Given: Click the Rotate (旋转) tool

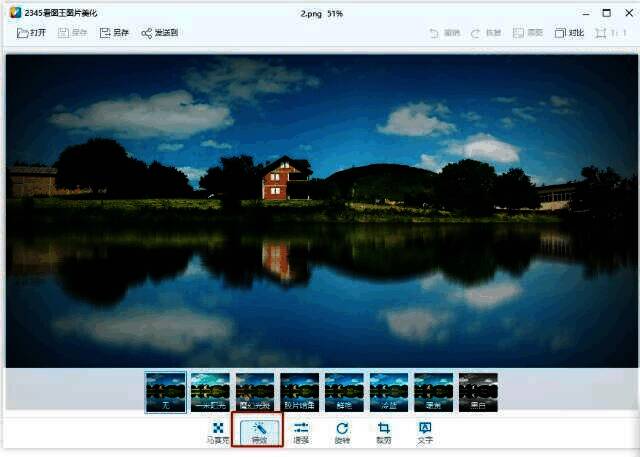Looking at the screenshot, I should [x=342, y=432].
